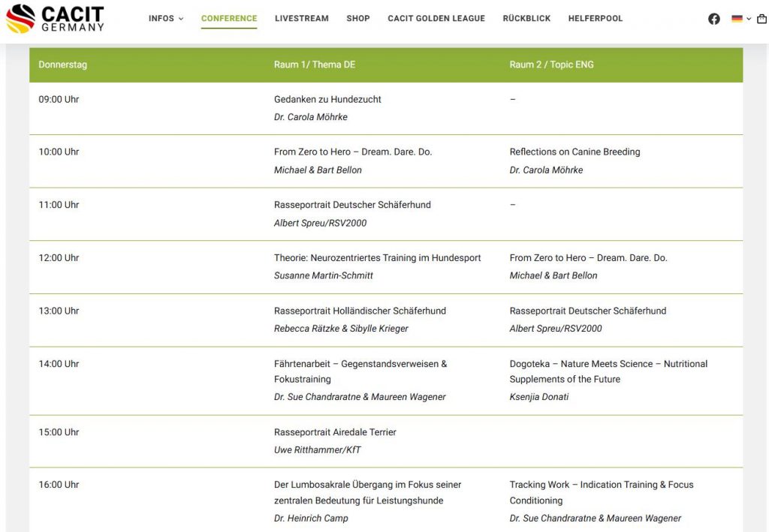Click the German flag language icon
The width and height of the screenshot is (769, 532).
[737, 19]
